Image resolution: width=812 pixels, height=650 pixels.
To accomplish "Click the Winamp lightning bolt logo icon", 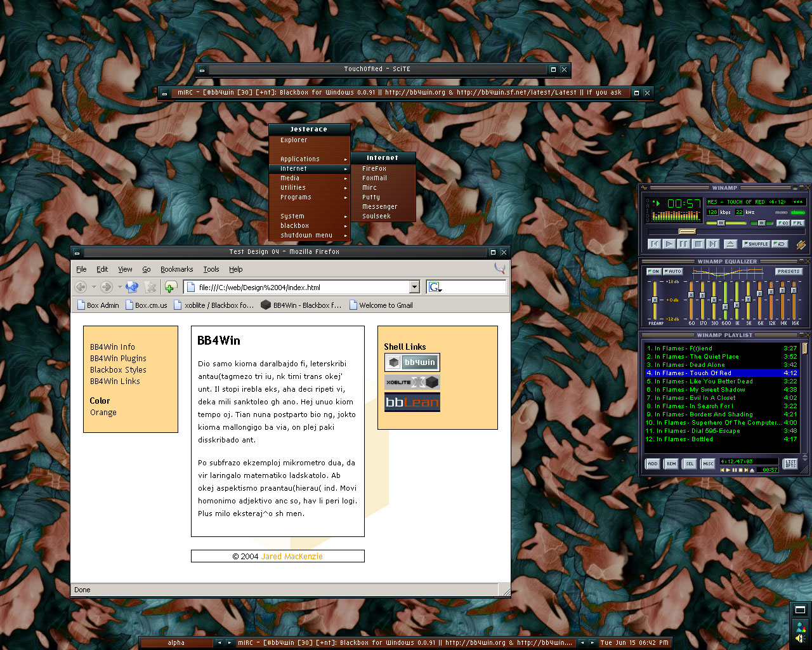I will [801, 244].
